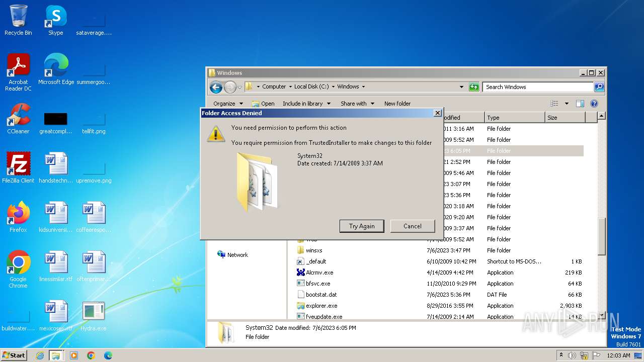Click the taskbar clock showing 12:03 AM
Screen dimensions: 644x362
(x=618, y=355)
